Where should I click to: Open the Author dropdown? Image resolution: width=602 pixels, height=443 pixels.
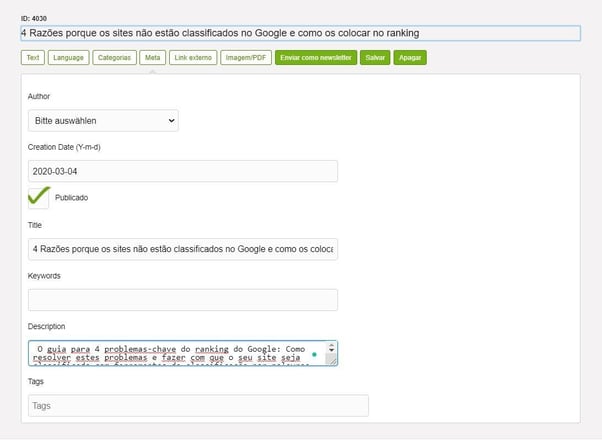click(103, 121)
